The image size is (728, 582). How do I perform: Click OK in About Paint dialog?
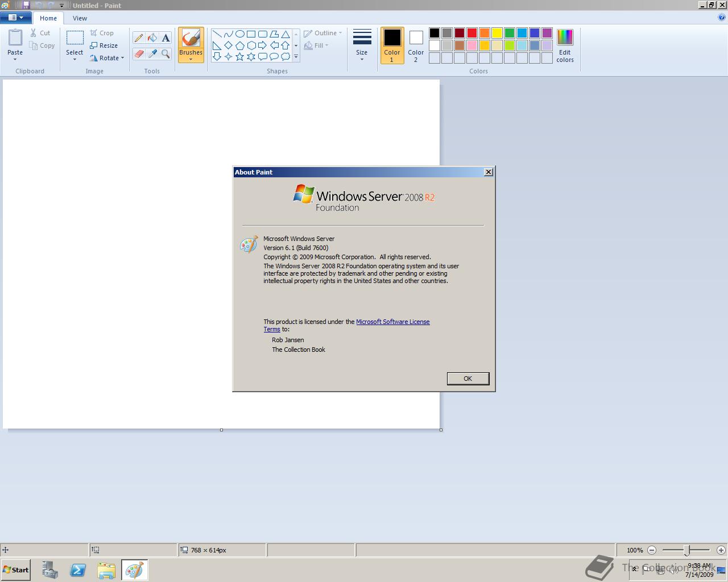468,379
